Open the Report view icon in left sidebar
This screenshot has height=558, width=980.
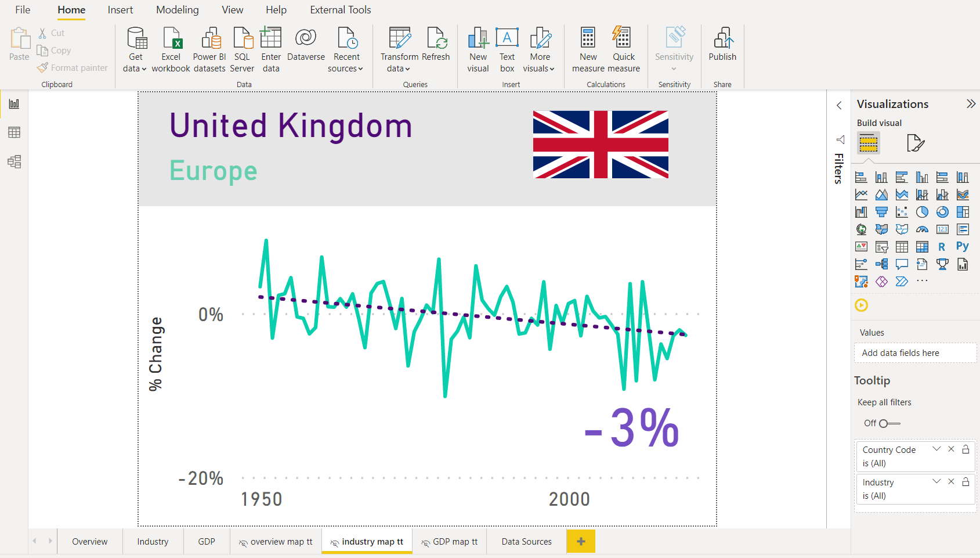pos(13,103)
